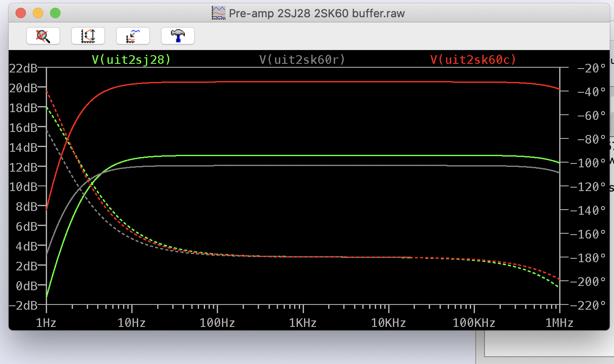614x364 pixels.
Task: Click the 100Hz frequency axis label
Action: click(x=217, y=323)
